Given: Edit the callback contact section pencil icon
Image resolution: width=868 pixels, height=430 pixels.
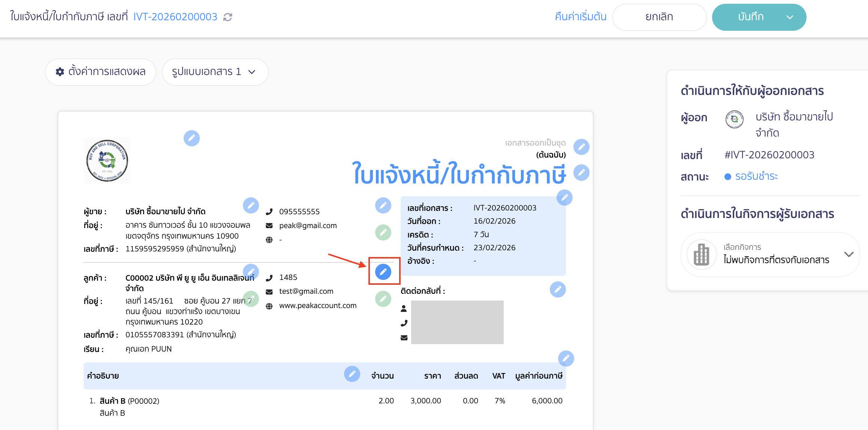Looking at the screenshot, I should point(558,289).
